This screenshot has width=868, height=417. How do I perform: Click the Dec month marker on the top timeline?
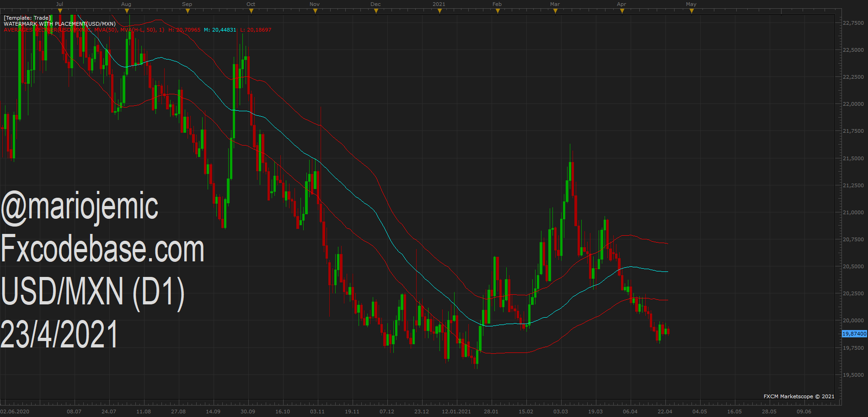tap(375, 4)
